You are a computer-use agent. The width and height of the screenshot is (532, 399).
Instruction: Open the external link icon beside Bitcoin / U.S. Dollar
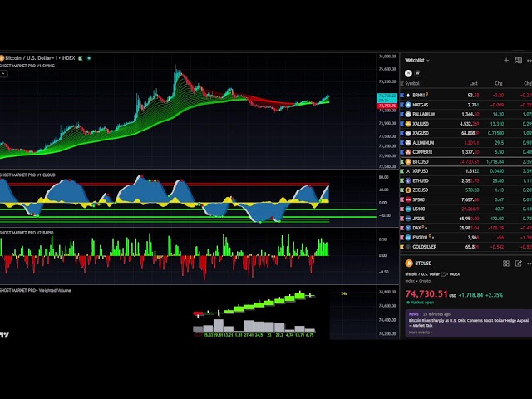[x=443, y=274]
